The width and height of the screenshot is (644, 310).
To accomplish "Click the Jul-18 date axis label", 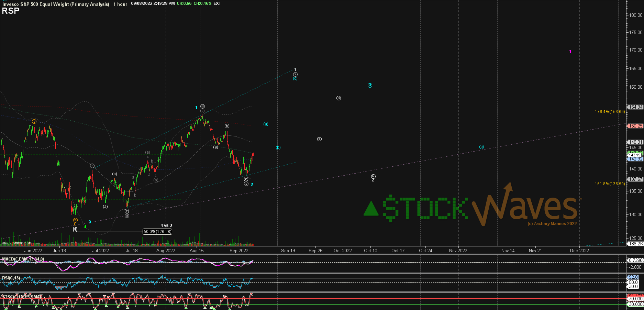I will [x=132, y=251].
